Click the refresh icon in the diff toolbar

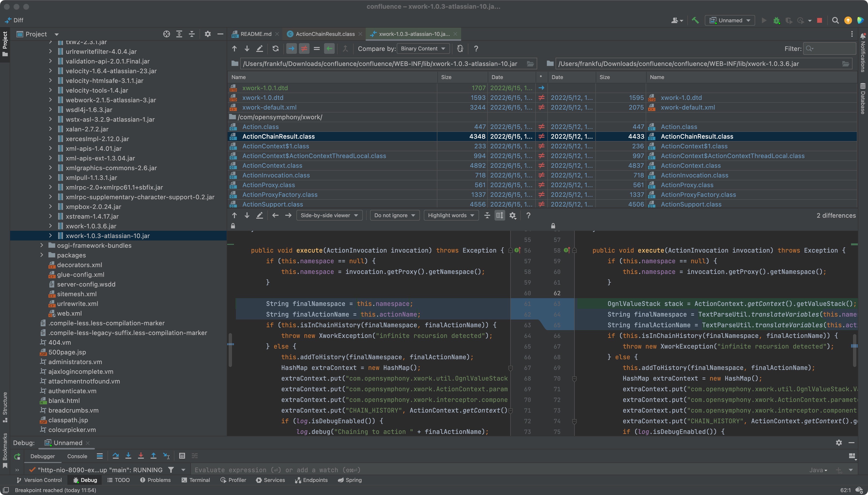tap(275, 49)
